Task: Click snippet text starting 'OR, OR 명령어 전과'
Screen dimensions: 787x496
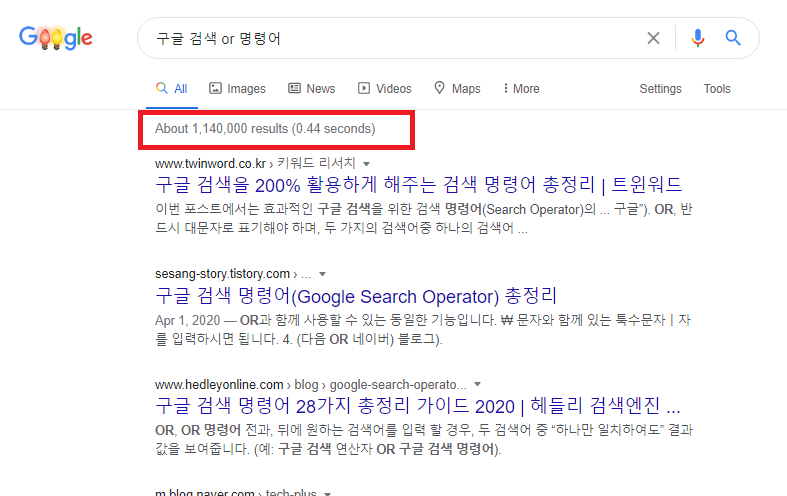Action: click(x=424, y=439)
